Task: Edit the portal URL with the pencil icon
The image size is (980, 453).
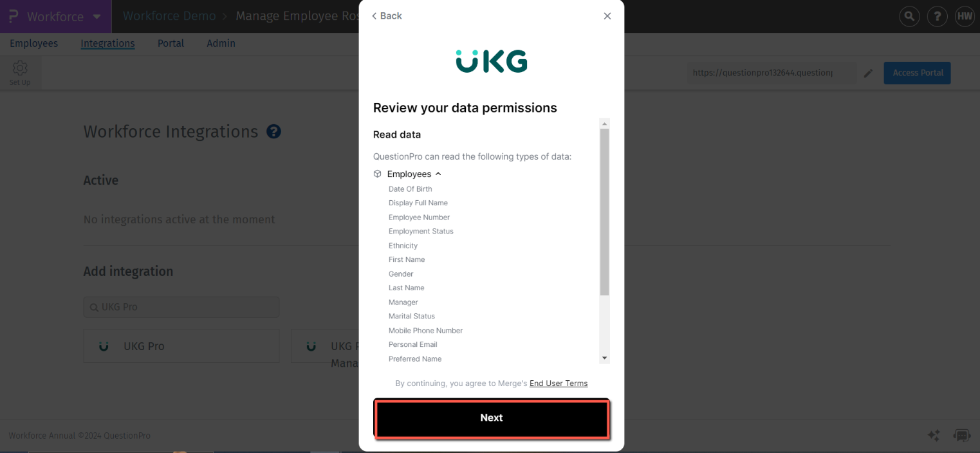Action: (x=868, y=73)
